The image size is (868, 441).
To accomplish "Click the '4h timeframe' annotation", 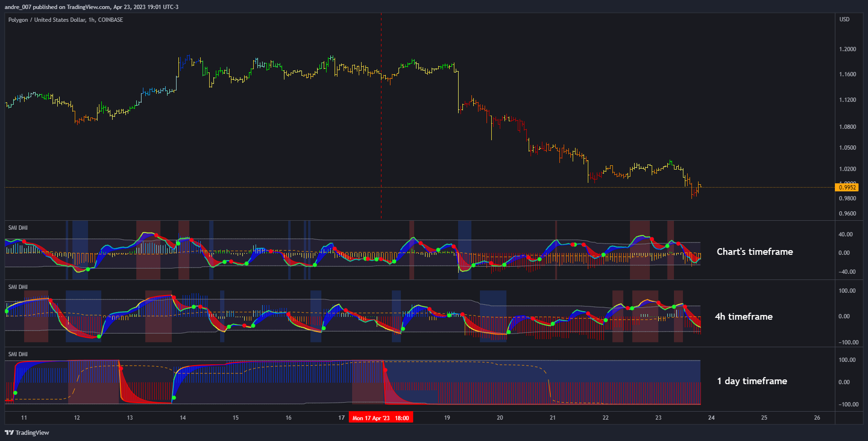I will [x=744, y=316].
